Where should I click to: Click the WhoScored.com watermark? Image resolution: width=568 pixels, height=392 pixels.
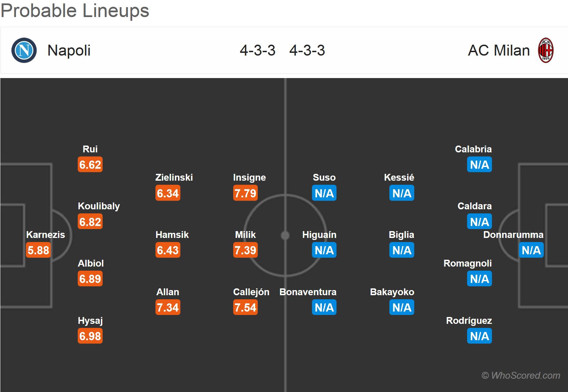[x=521, y=375]
